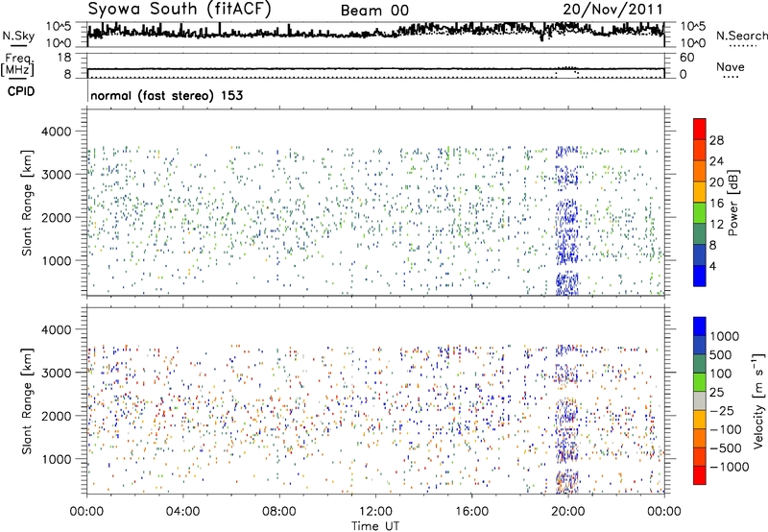The width and height of the screenshot is (768, 532).
Task: Click the "N.Search" legend label
Action: (x=742, y=36)
